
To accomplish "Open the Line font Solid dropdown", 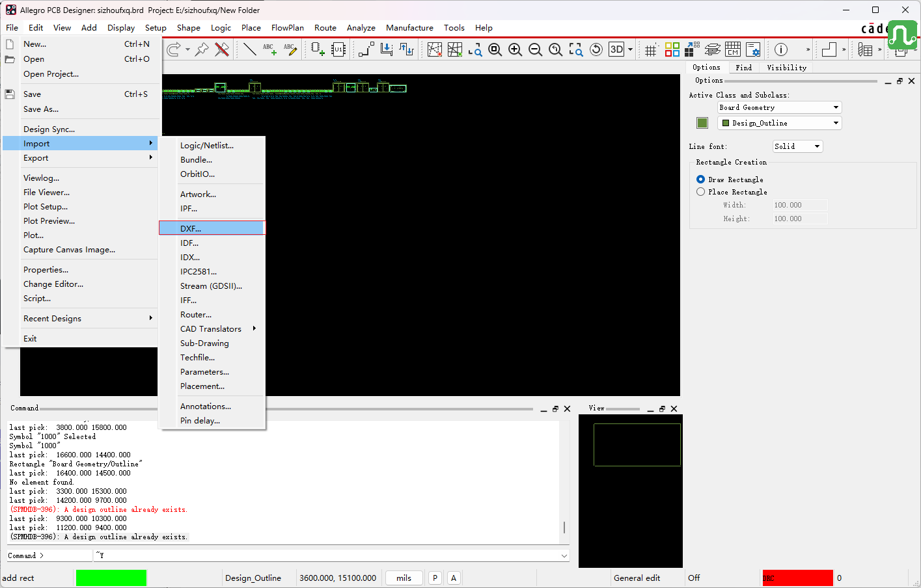I will click(x=797, y=146).
